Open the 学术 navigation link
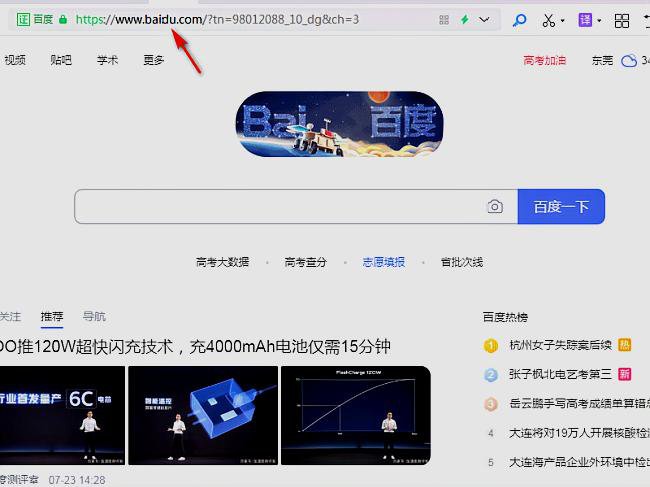 click(x=107, y=60)
